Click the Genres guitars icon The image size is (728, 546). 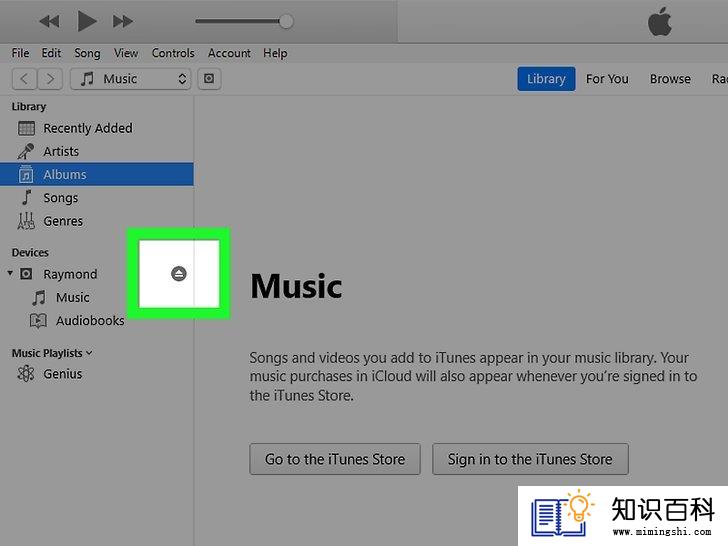pos(26,221)
